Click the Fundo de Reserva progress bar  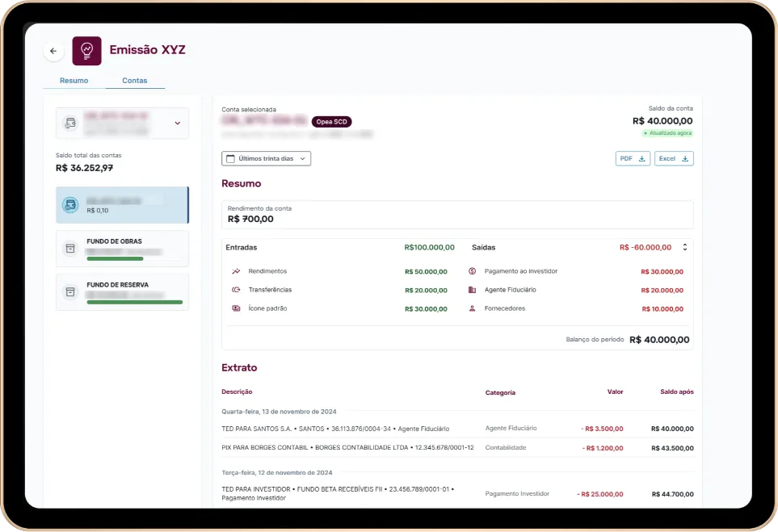click(x=134, y=302)
